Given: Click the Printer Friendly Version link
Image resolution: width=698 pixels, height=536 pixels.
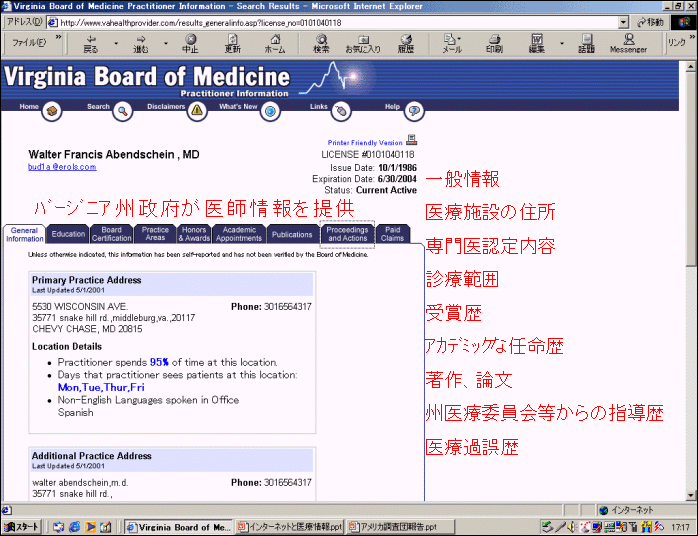Looking at the screenshot, I should point(365,143).
